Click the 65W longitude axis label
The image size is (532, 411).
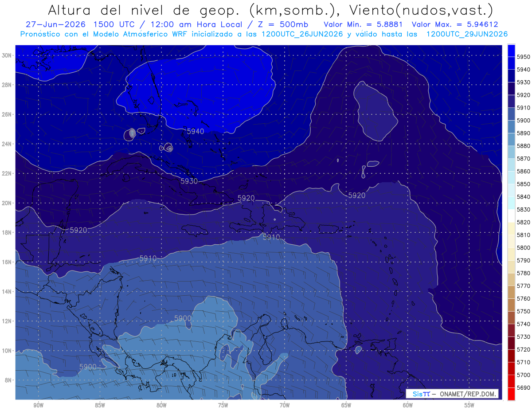click(x=346, y=405)
